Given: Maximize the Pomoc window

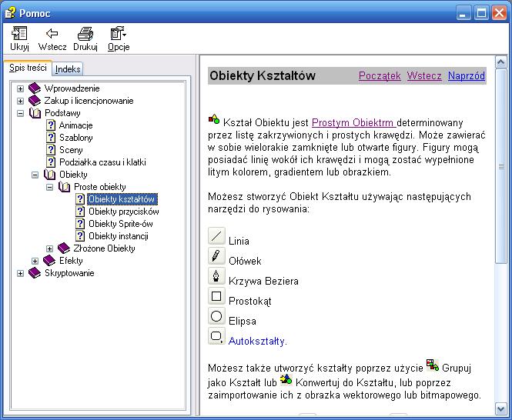Looking at the screenshot, I should tap(481, 13).
